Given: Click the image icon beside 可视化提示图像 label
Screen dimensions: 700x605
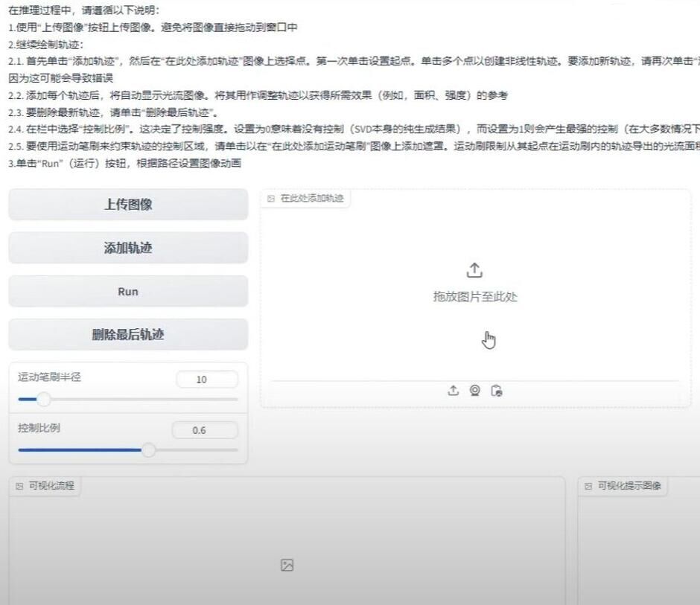Looking at the screenshot, I should 588,486.
